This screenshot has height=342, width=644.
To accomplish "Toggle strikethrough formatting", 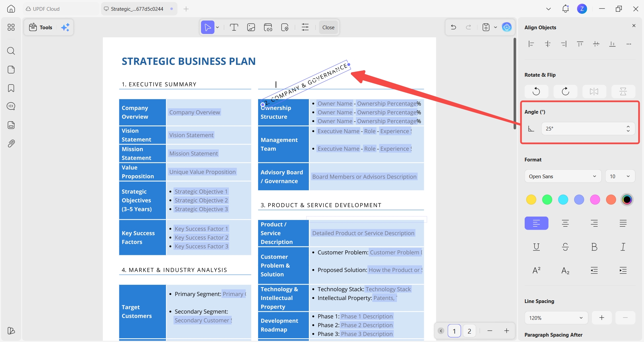I will click(565, 247).
